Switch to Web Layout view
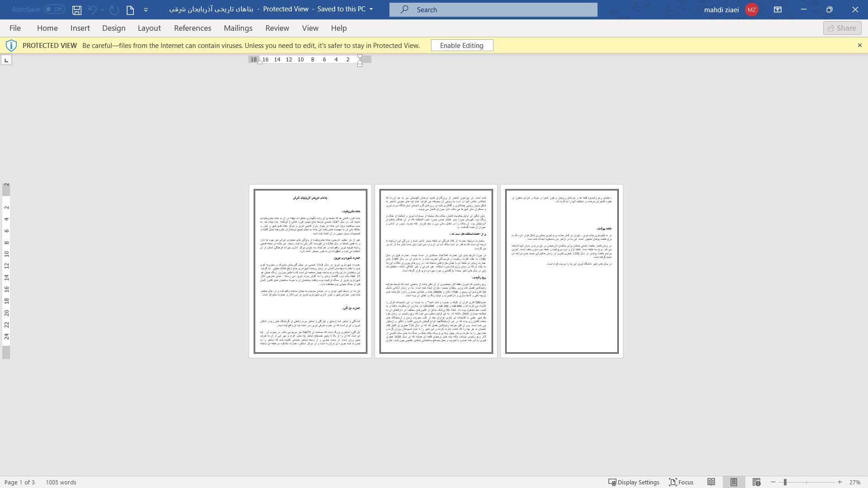The height and width of the screenshot is (488, 868). coord(756,482)
